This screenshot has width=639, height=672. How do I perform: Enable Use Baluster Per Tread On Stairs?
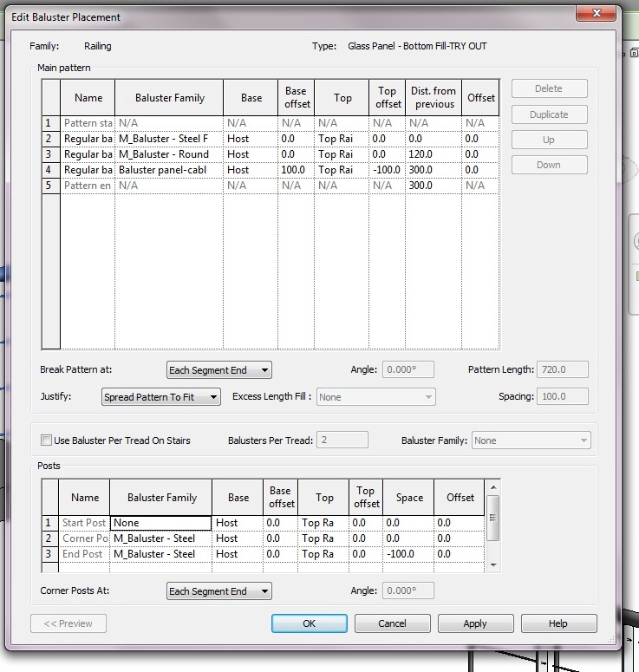[x=46, y=440]
